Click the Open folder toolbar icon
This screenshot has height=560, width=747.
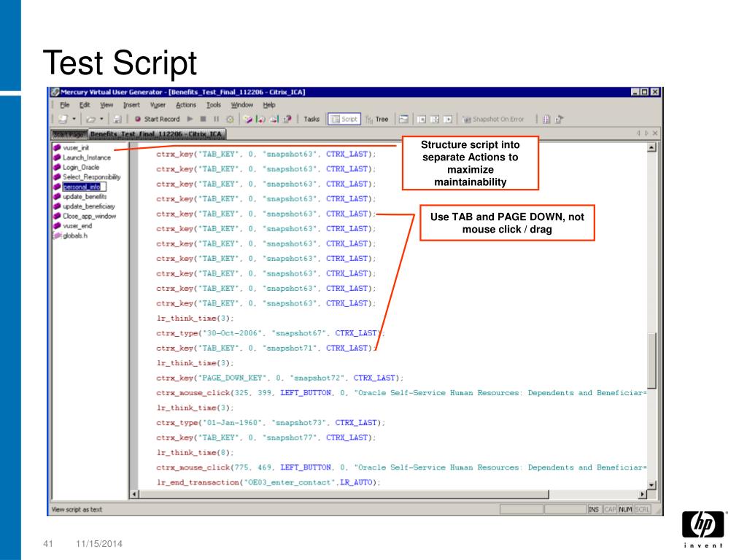pyautogui.click(x=91, y=119)
